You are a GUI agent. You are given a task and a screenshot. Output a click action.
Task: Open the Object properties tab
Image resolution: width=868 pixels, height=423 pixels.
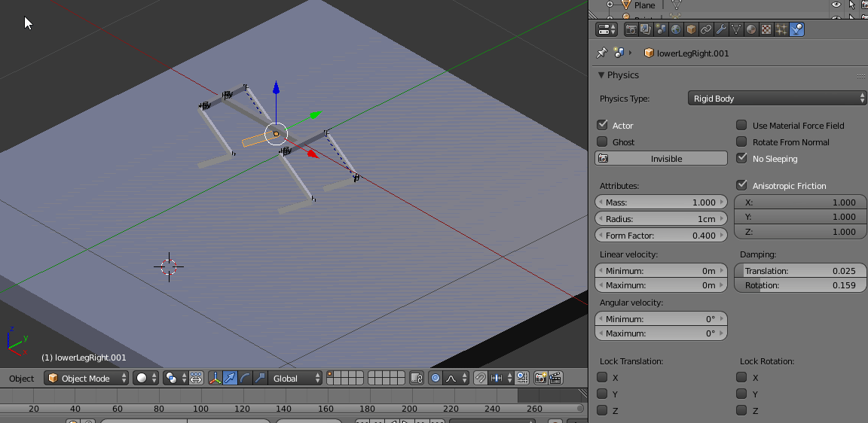(691, 29)
